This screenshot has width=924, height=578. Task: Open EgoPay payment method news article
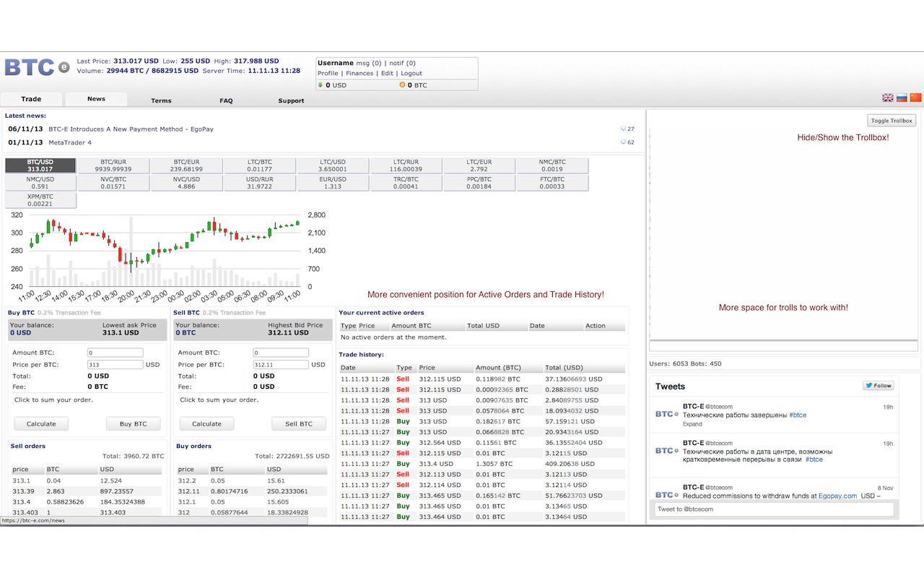coord(131,129)
